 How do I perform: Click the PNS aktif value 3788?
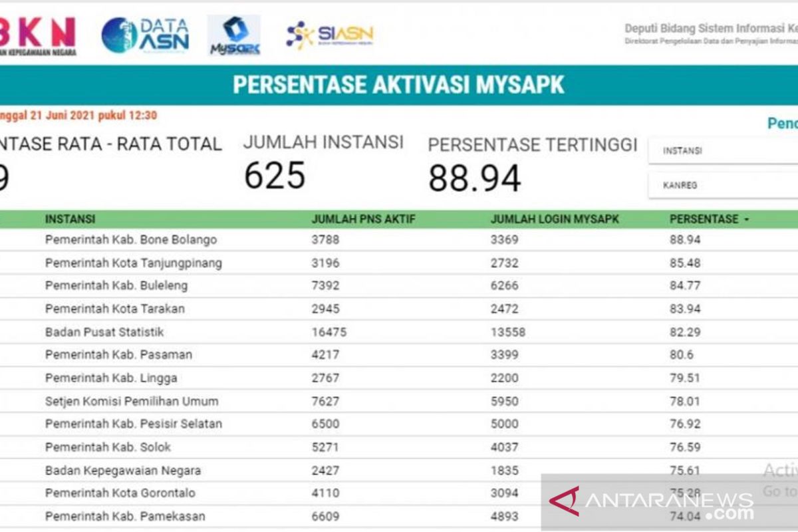[325, 239]
